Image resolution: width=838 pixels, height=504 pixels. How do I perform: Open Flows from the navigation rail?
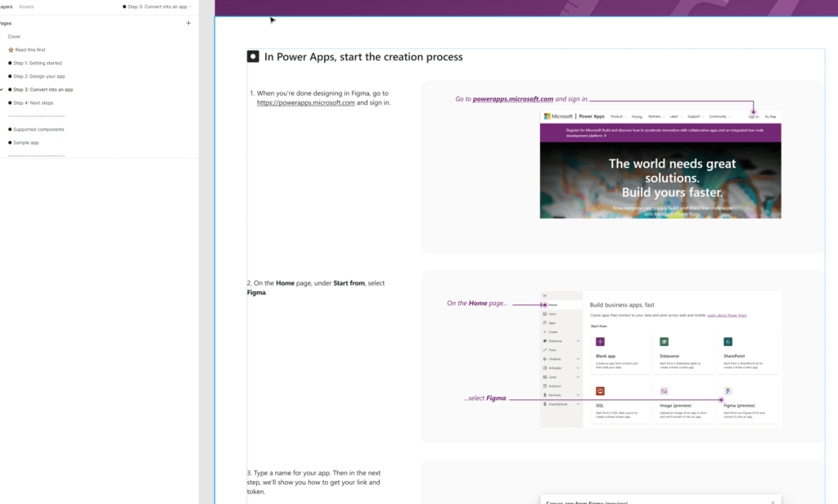click(x=552, y=350)
